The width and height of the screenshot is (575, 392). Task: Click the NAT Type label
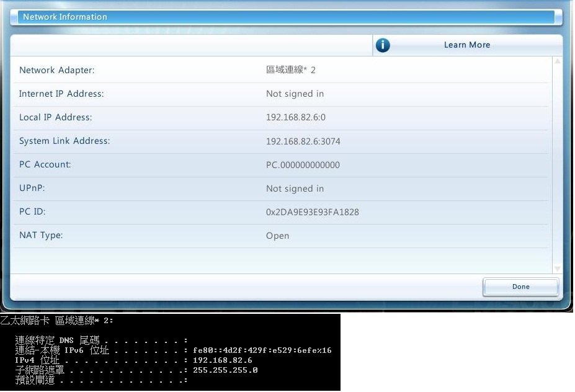coord(41,235)
